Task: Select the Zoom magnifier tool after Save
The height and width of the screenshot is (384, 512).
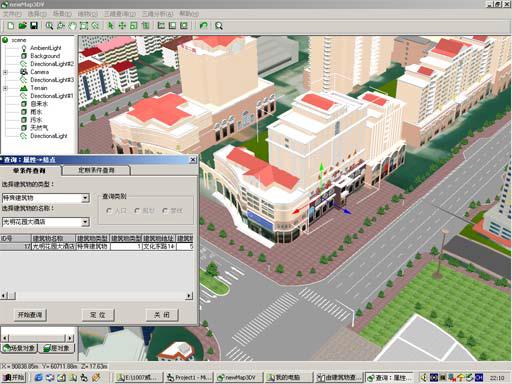Action: point(49,26)
